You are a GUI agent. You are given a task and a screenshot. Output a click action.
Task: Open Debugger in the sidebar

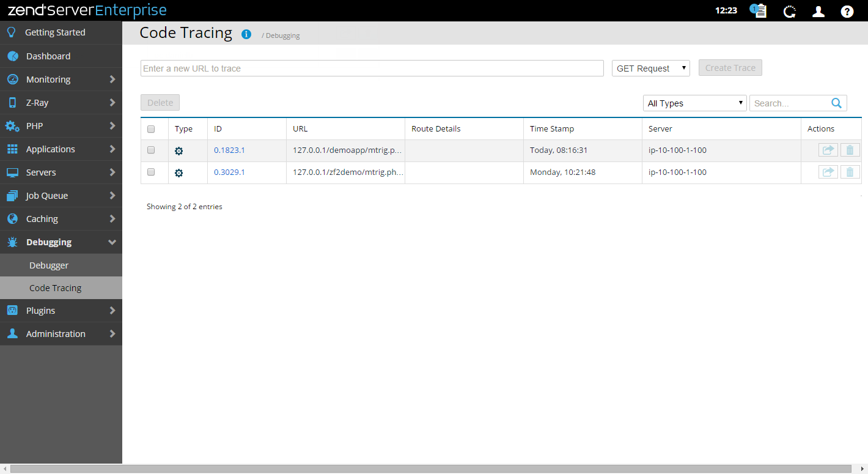[49, 265]
